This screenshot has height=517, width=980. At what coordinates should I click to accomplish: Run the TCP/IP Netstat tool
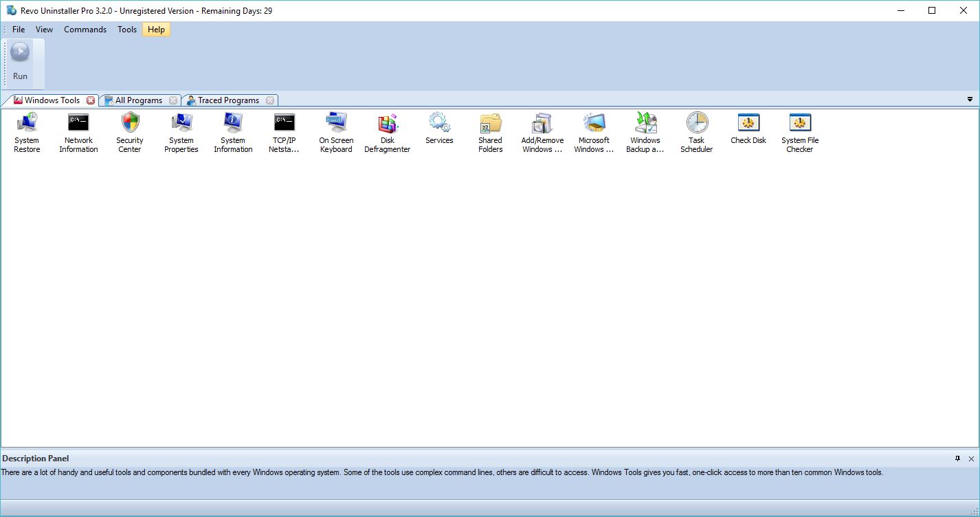click(x=284, y=132)
